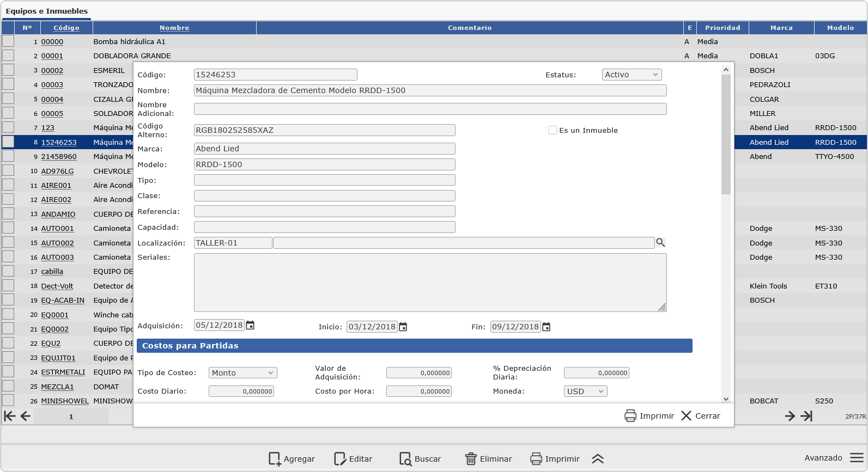Image resolution: width=868 pixels, height=472 pixels.
Task: Click the dialog scrollbar up arrow
Action: coord(726,69)
